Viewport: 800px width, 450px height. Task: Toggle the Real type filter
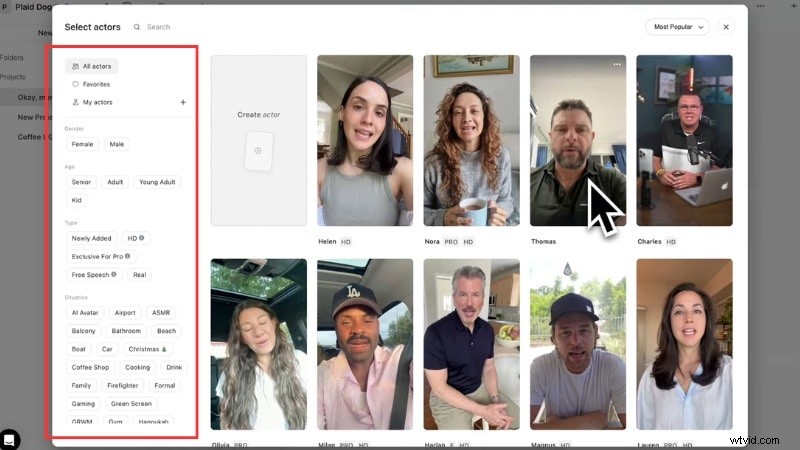tap(139, 275)
